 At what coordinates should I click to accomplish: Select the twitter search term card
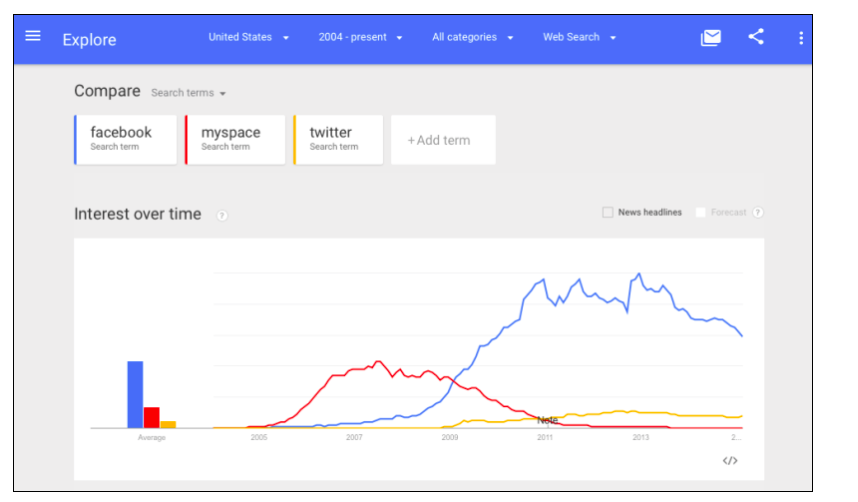click(x=339, y=139)
